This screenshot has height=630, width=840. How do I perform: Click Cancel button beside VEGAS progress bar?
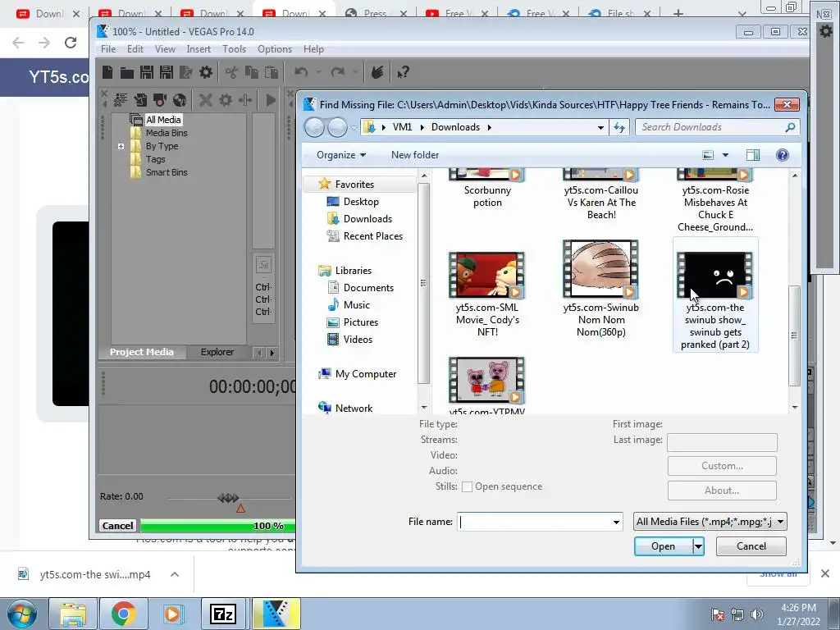pos(118,526)
